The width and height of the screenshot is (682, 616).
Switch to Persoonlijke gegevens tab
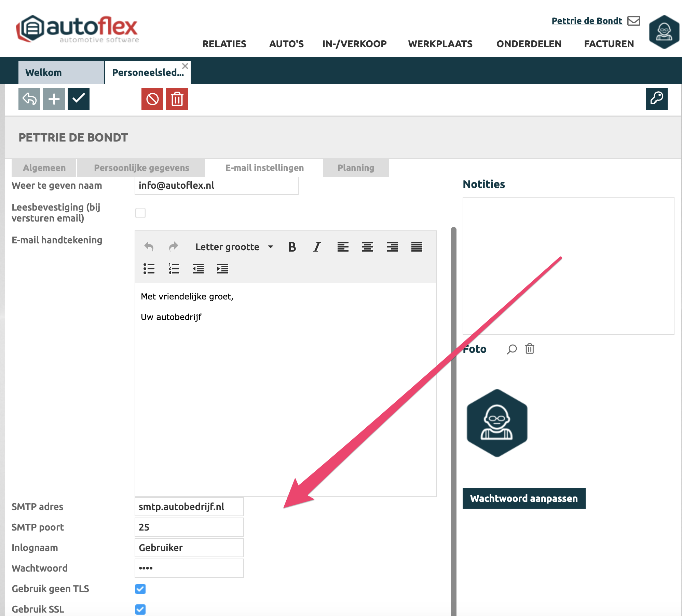click(141, 168)
